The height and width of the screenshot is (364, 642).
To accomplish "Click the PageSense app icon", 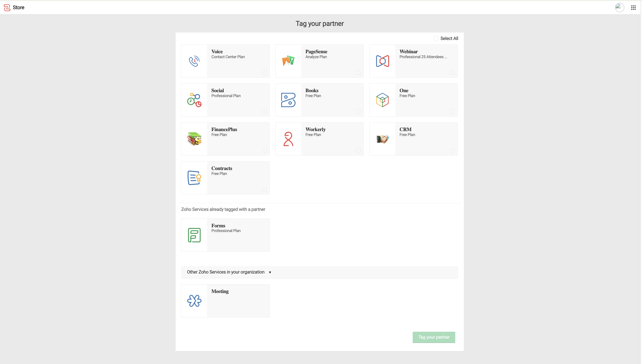I will 288,61.
